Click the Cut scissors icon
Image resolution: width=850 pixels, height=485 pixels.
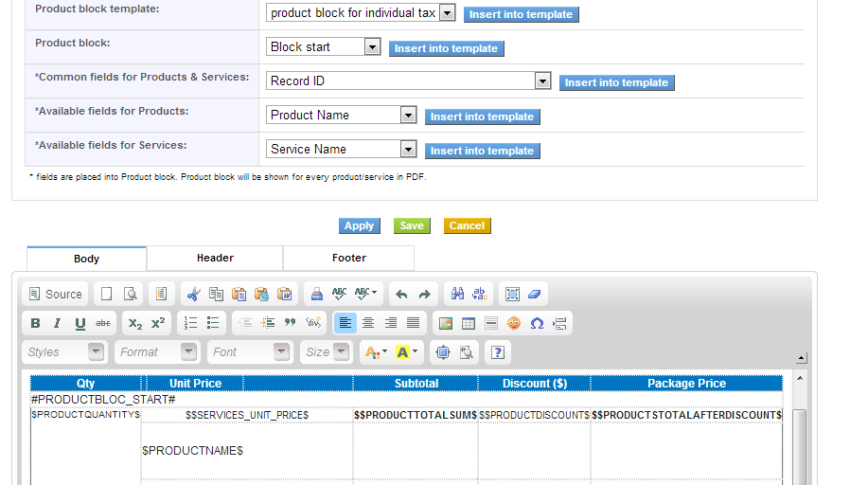193,294
